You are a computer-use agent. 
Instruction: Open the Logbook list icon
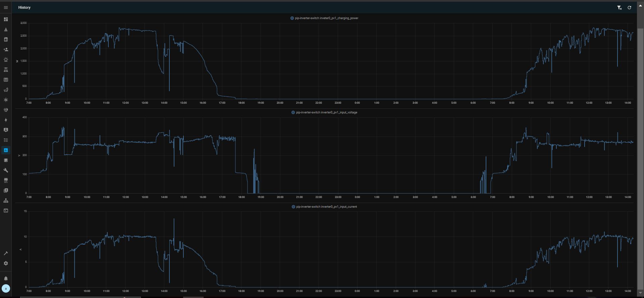point(6,140)
